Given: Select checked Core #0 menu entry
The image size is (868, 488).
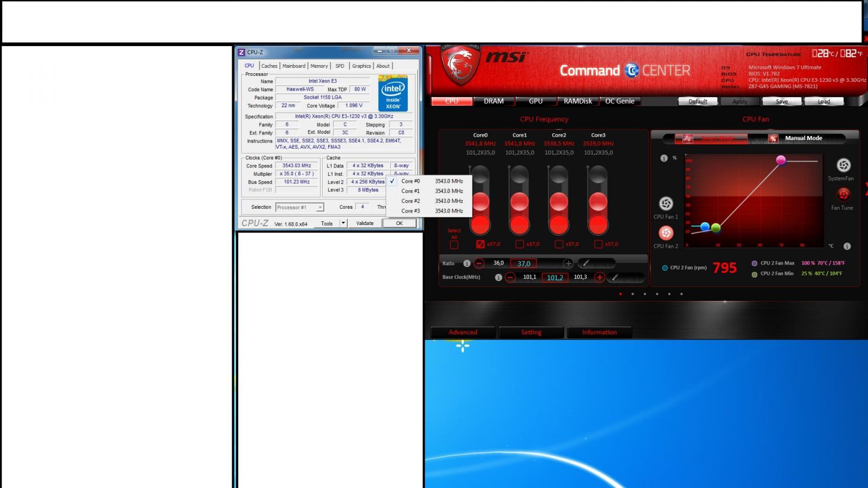Looking at the screenshot, I should coord(429,181).
